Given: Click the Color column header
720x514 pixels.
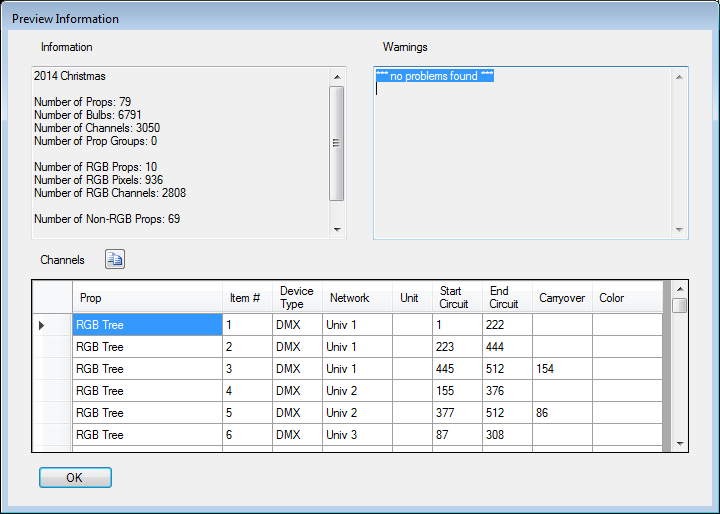Looking at the screenshot, I should tap(626, 298).
